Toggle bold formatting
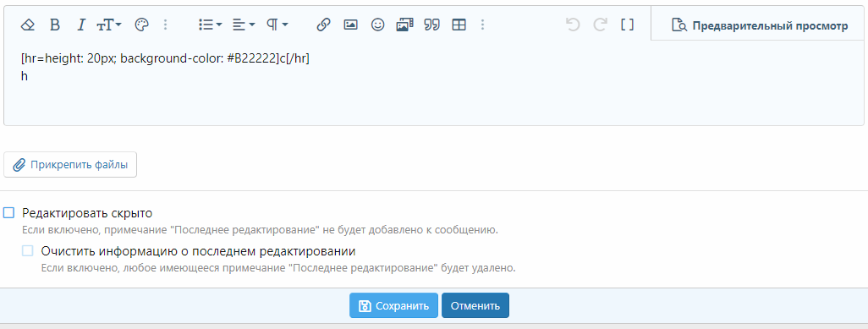 coord(54,25)
